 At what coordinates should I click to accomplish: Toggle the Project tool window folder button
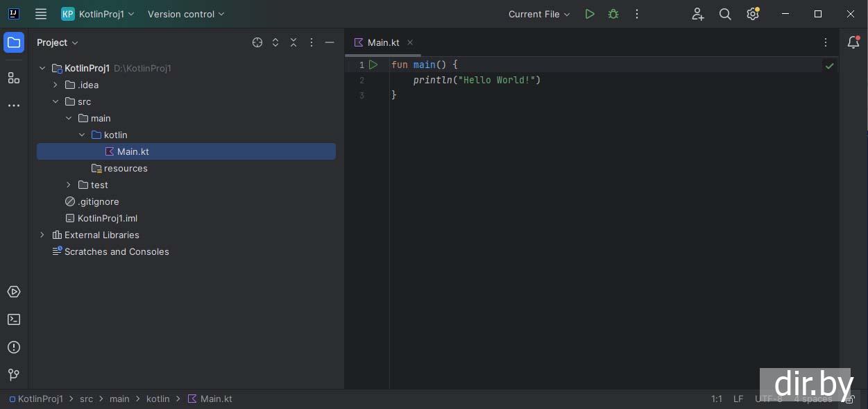click(x=14, y=42)
